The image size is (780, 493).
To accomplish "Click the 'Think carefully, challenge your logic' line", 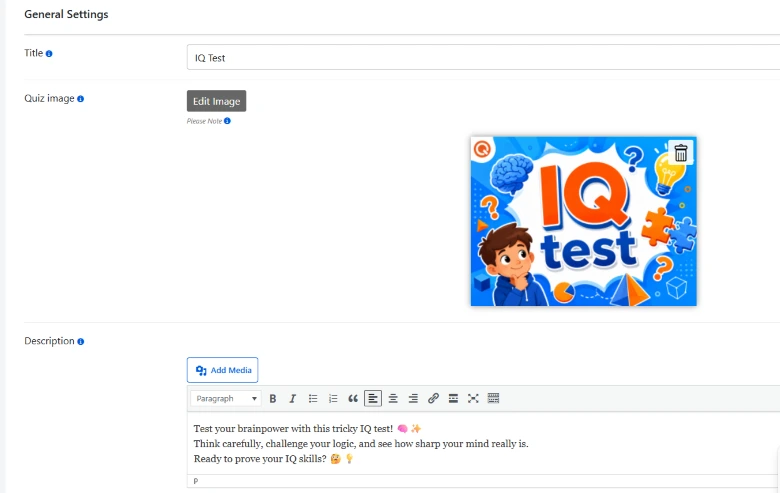I will [361, 444].
